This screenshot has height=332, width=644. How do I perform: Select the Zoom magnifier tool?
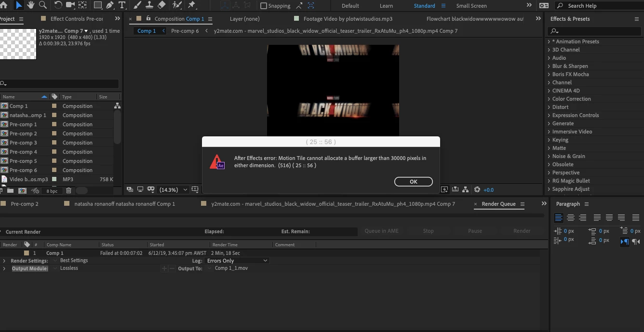(43, 5)
